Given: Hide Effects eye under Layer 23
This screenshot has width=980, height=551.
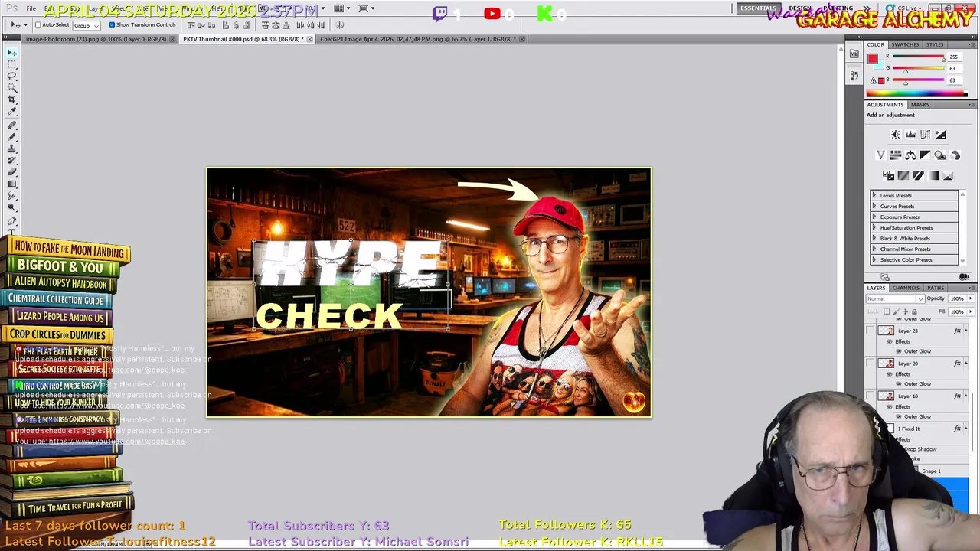Looking at the screenshot, I should tap(889, 341).
